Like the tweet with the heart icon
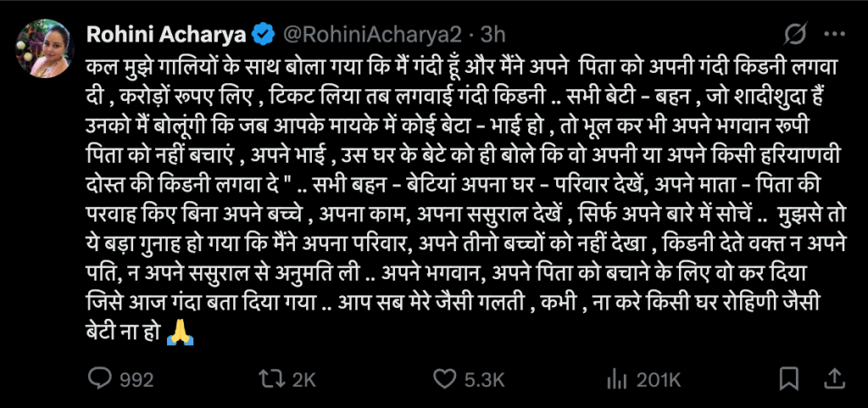The width and height of the screenshot is (868, 408). tap(444, 379)
